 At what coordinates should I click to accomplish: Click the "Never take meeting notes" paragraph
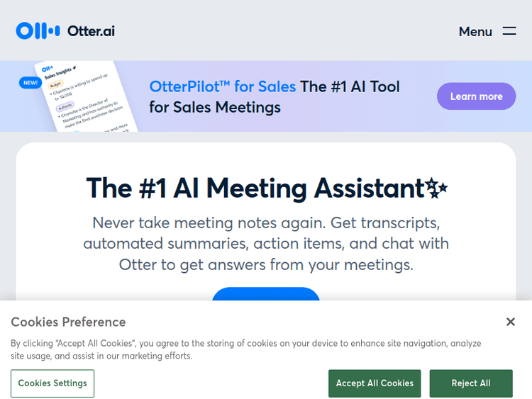click(266, 244)
